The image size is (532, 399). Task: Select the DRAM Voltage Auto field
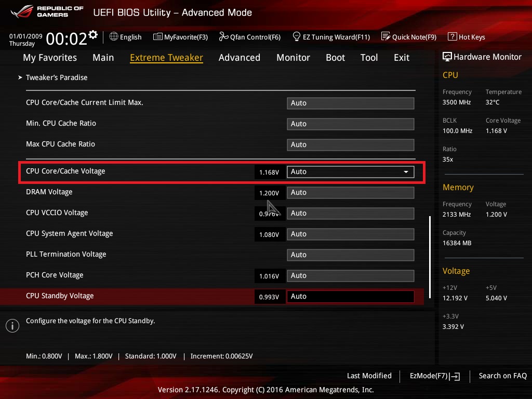click(350, 193)
